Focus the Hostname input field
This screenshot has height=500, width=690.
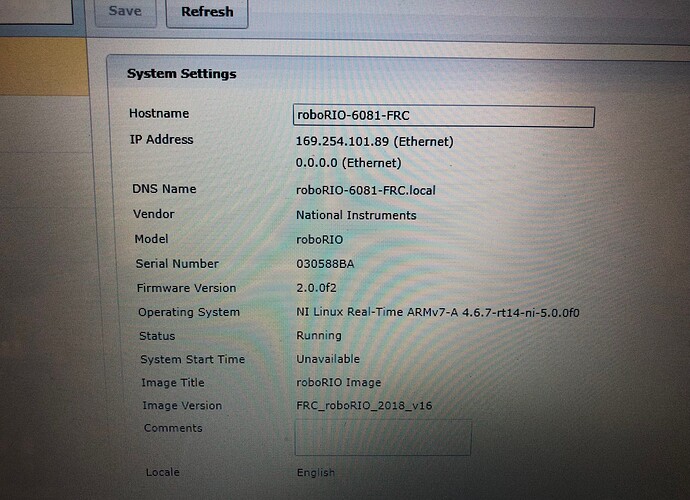(444, 116)
